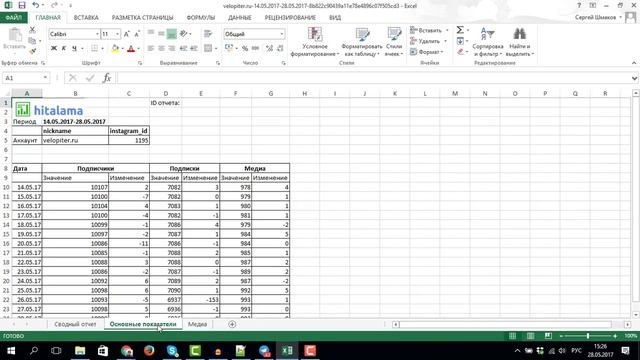The width and height of the screenshot is (640, 360).
Task: Click the Clear eraser icon
Action: tap(460, 51)
